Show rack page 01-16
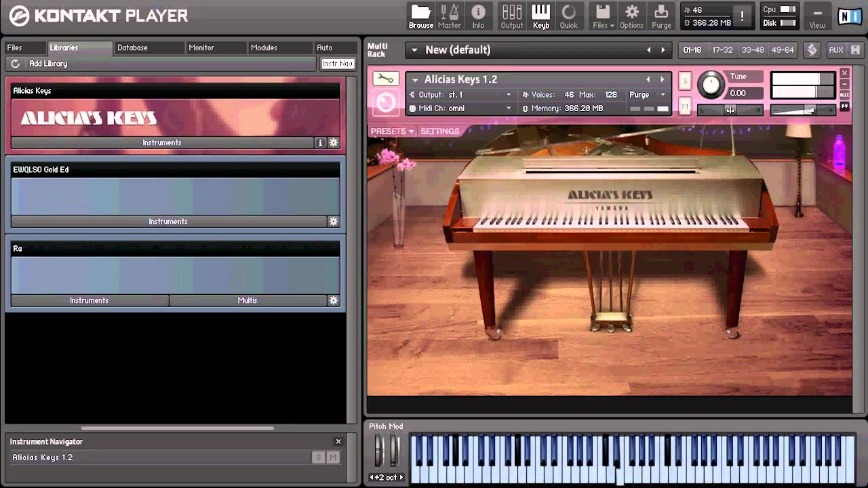This screenshot has width=868, height=488. click(x=692, y=50)
